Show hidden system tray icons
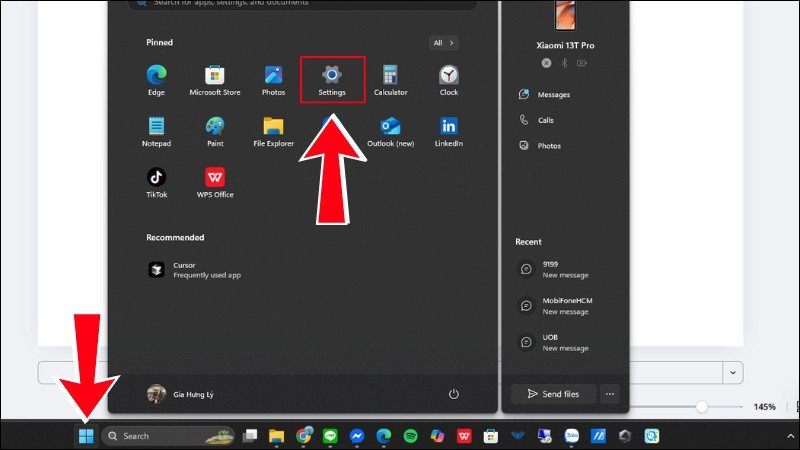Viewport: 800px width, 450px height. click(791, 436)
